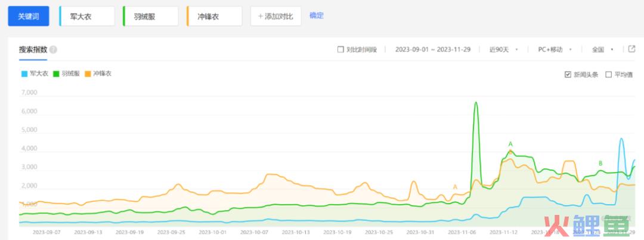Screen dimensions: 644x240
Task: Open the date range 2023-09-01 ~ 2023-11-29 picker
Action: [432, 50]
